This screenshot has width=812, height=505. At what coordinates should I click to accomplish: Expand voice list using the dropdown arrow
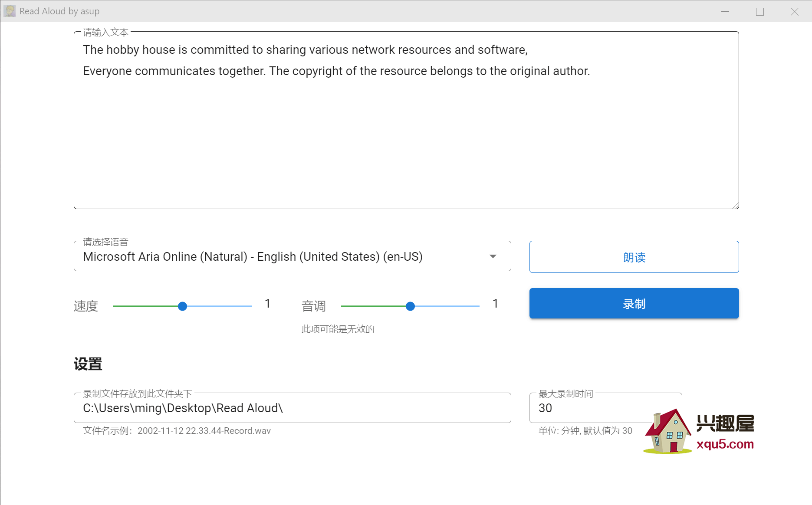pos(493,256)
